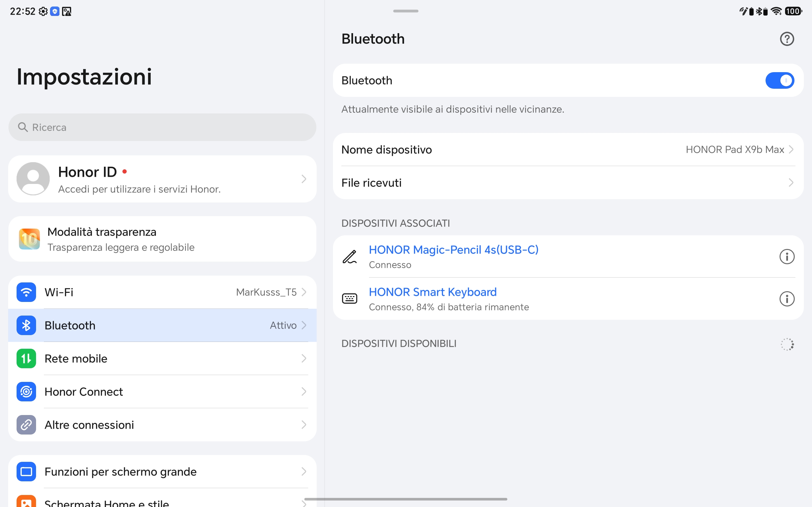Tap the stylus battery status bar icon
Viewport: 812px width, 507px height.
click(x=746, y=11)
